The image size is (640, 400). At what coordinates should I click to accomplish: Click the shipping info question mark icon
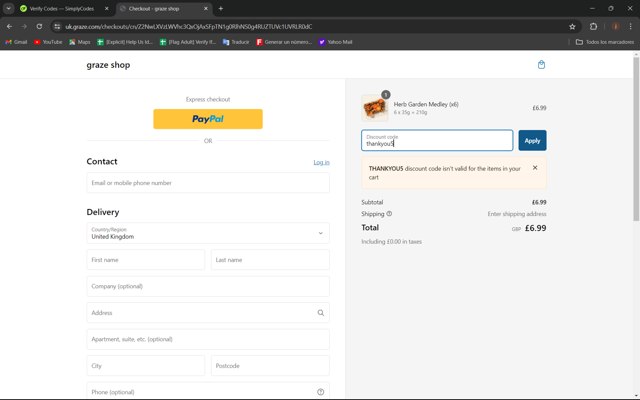pyautogui.click(x=389, y=213)
